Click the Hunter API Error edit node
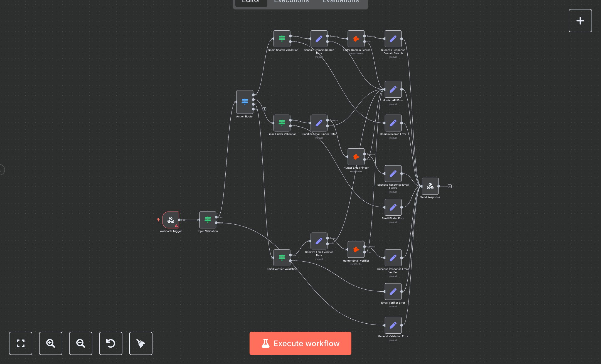601x364 pixels. coord(393,89)
